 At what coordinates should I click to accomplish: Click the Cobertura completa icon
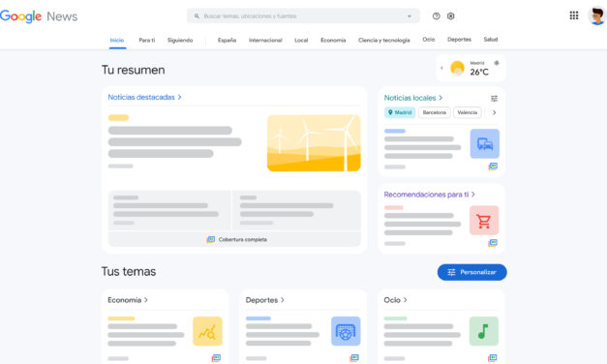coord(211,240)
